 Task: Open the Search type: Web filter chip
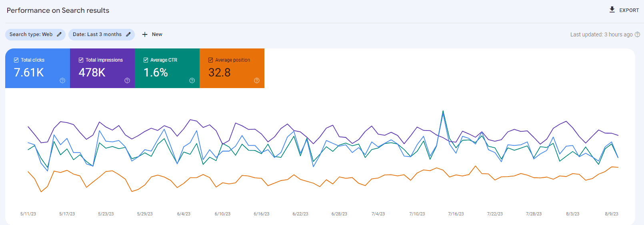(x=31, y=34)
